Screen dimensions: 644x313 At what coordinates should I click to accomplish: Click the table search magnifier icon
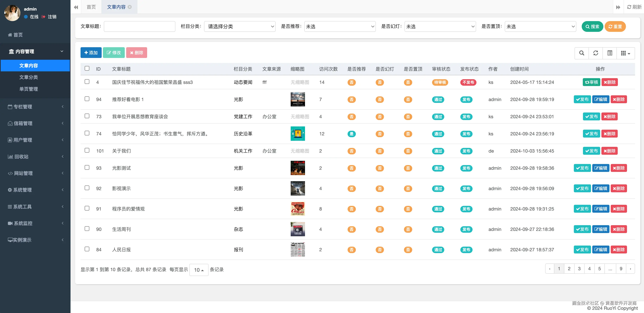point(582,53)
